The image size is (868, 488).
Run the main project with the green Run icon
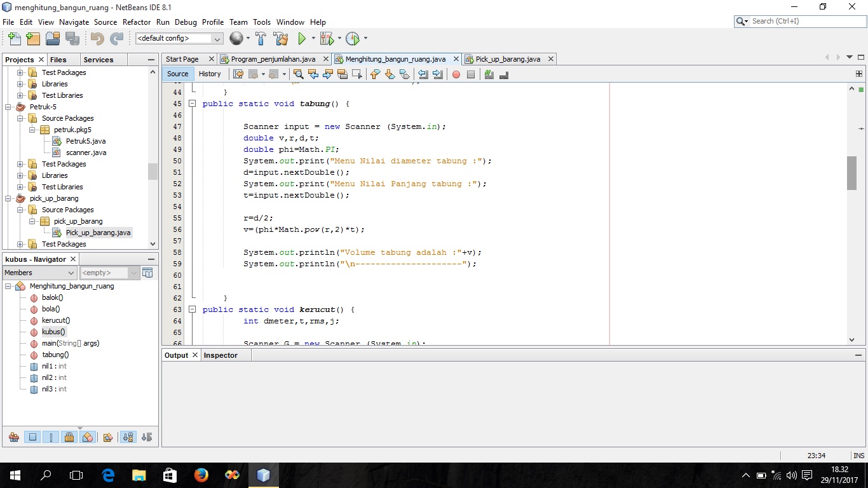point(301,38)
